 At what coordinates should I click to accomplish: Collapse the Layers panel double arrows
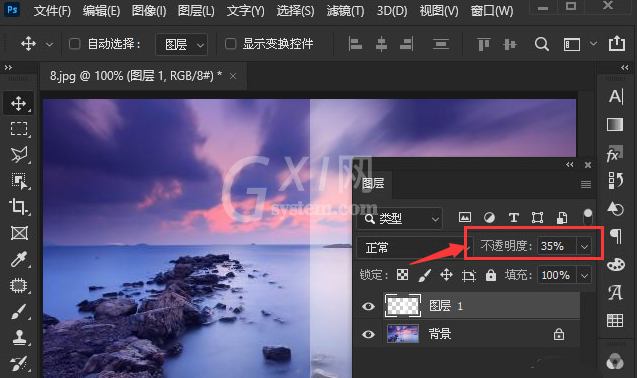570,165
